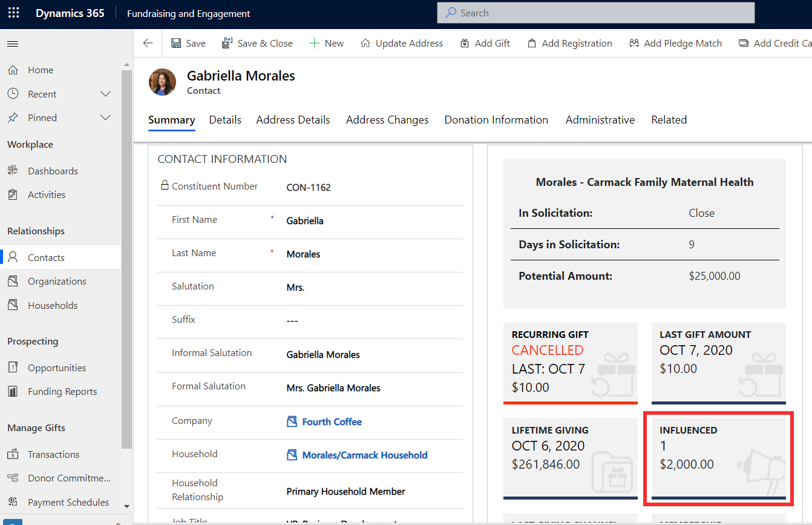Click the sidebar scrollbar down arrow
This screenshot has height=525, width=812.
coord(126,506)
